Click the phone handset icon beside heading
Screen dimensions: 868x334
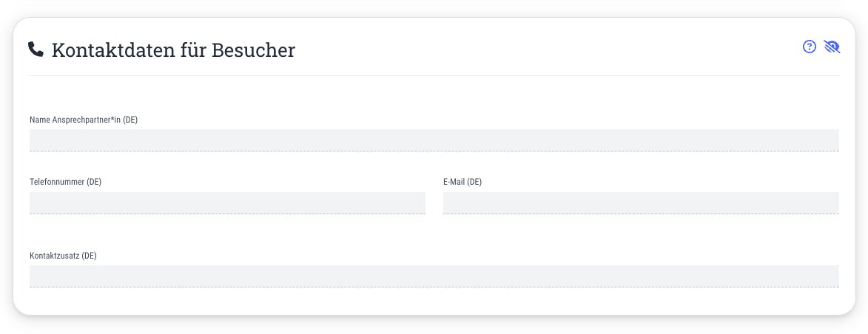click(36, 50)
